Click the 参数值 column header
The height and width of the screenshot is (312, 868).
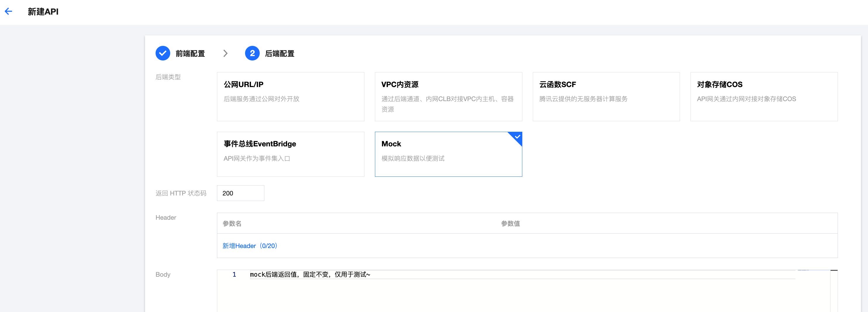pyautogui.click(x=510, y=223)
